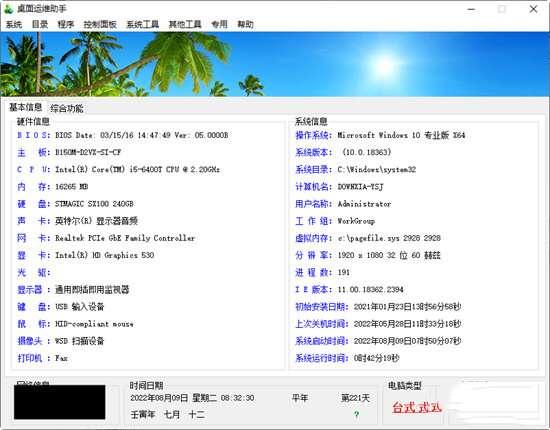Click monitor value 通用即插即用监视器
Image resolution: width=550 pixels, height=430 pixels.
[92, 290]
